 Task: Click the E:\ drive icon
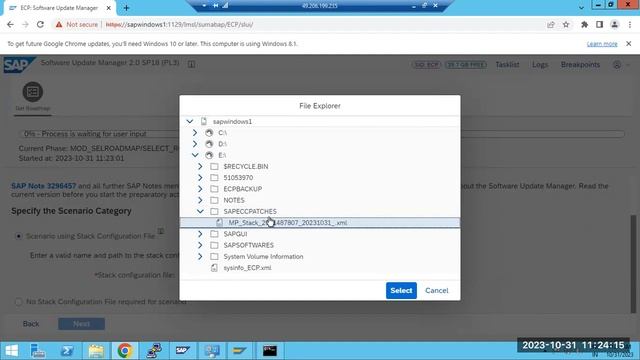[209, 155]
